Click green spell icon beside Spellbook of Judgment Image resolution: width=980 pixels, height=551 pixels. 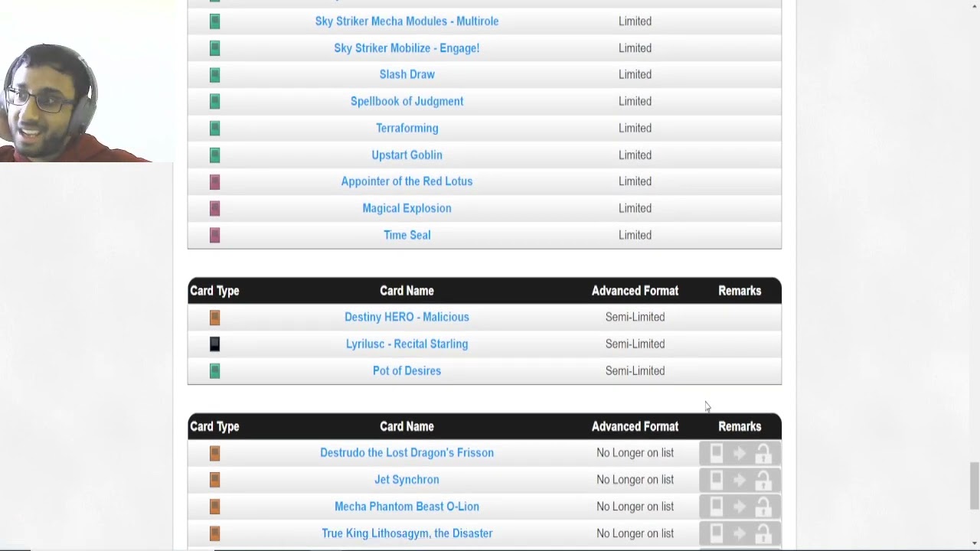pyautogui.click(x=214, y=101)
